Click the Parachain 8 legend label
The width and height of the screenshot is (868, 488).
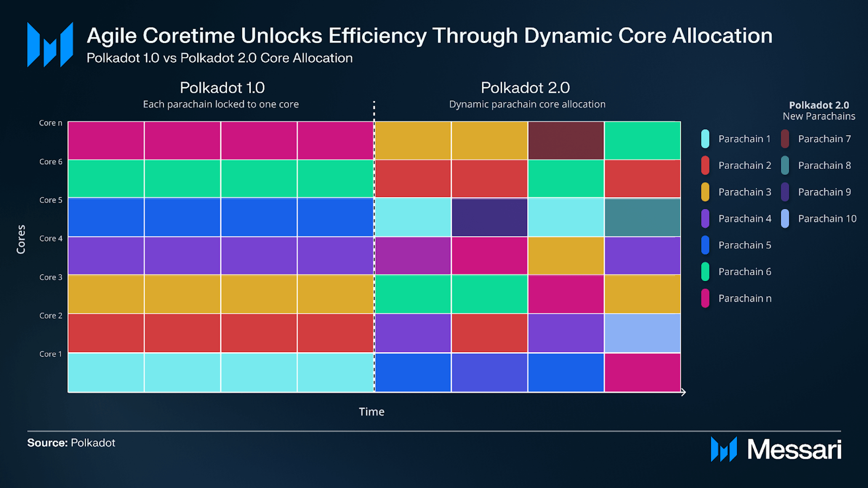click(824, 165)
